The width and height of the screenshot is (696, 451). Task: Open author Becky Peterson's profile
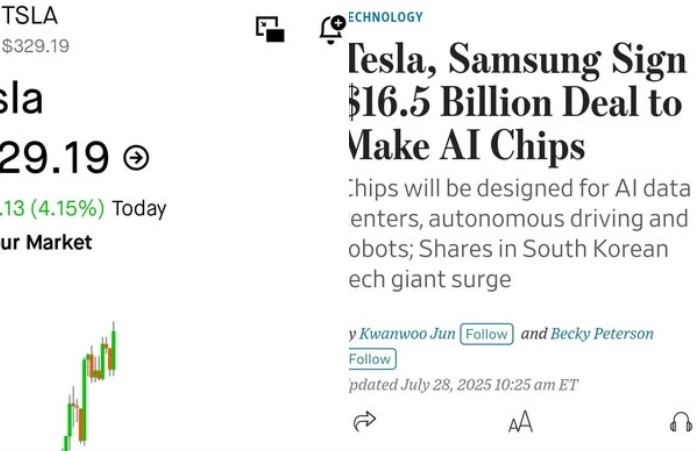pyautogui.click(x=602, y=333)
